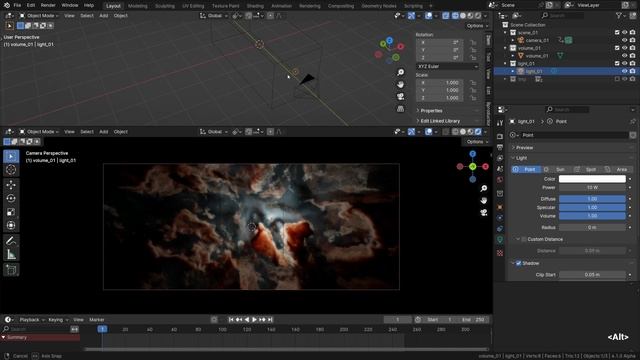Click the pan hand icon in upper viewport
The width and height of the screenshot is (640, 360).
400,84
